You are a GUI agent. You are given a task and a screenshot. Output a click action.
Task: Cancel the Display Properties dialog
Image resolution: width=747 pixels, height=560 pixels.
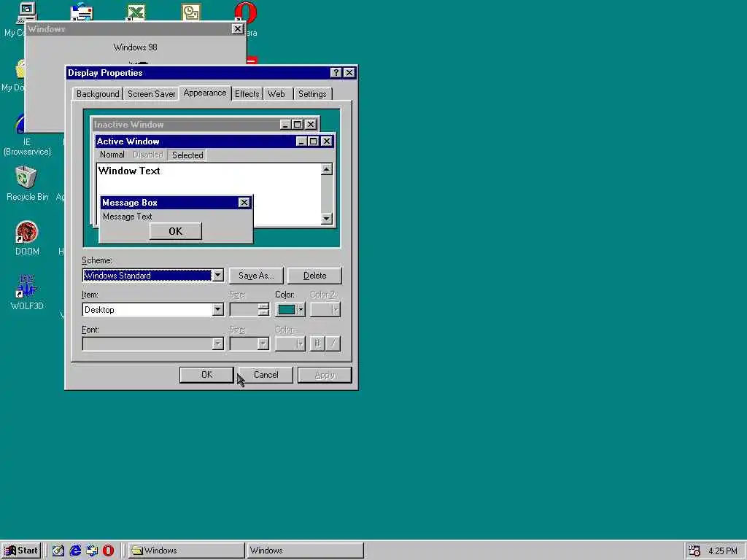point(266,375)
